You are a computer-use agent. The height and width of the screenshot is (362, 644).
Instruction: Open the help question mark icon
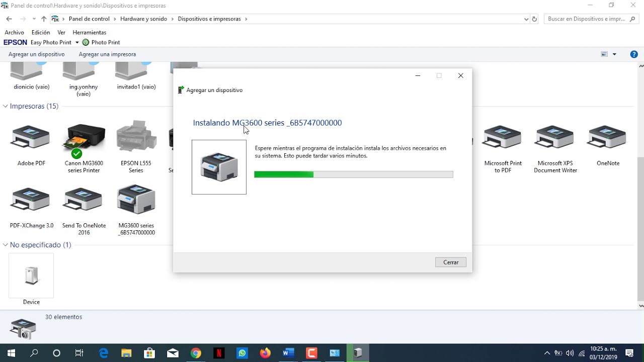point(634,54)
